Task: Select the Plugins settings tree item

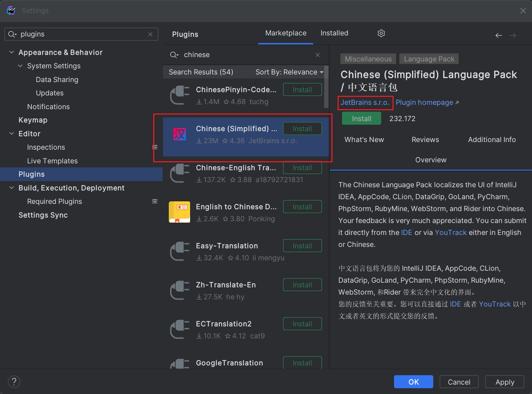Action: (81, 174)
